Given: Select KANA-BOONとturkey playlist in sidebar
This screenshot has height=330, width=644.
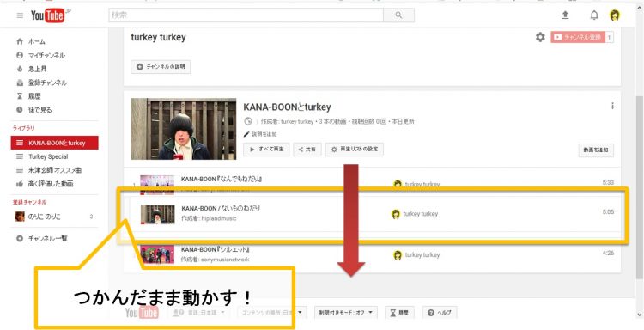Looking at the screenshot, I should [x=55, y=143].
